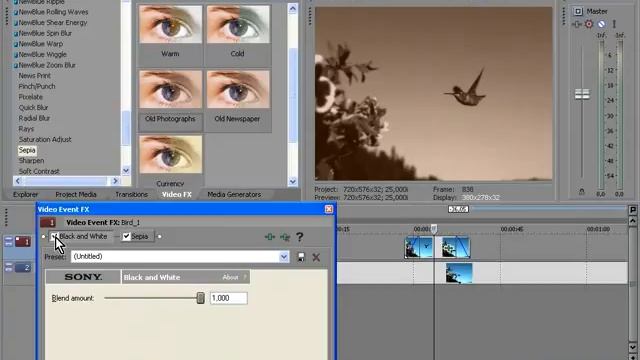The image size is (640, 360).
Task: Click the effects list scroll right arrow
Action: (115, 181)
